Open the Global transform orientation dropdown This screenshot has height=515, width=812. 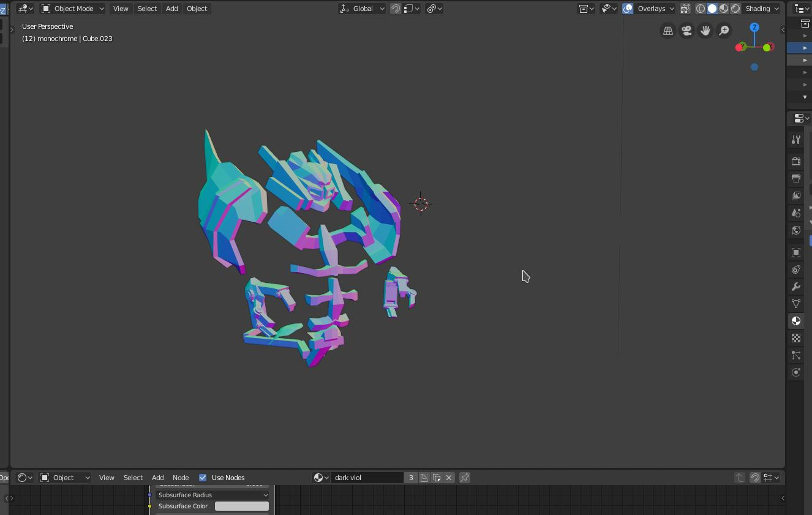[362, 9]
